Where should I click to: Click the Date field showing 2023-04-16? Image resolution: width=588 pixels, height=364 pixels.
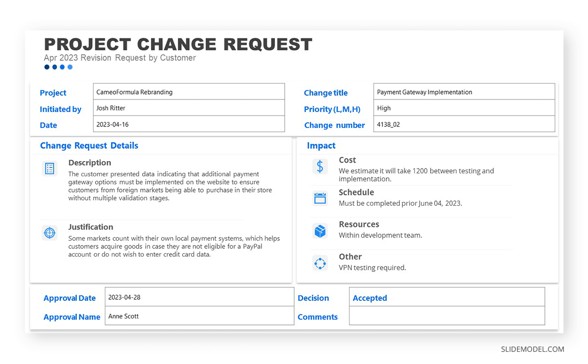click(189, 124)
